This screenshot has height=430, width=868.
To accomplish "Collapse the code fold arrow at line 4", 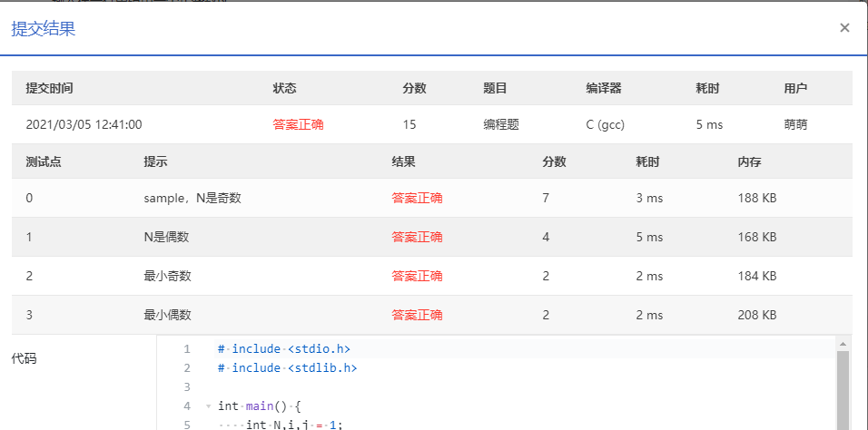I will pos(209,406).
